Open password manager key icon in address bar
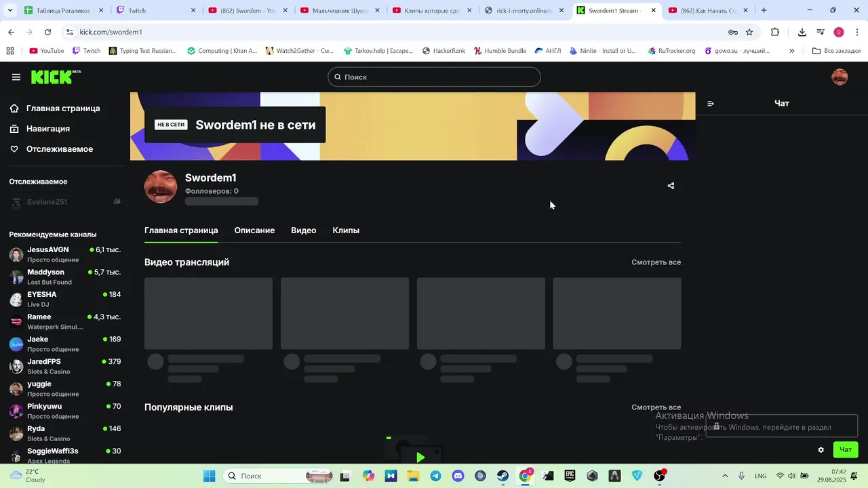The height and width of the screenshot is (488, 868). (733, 32)
